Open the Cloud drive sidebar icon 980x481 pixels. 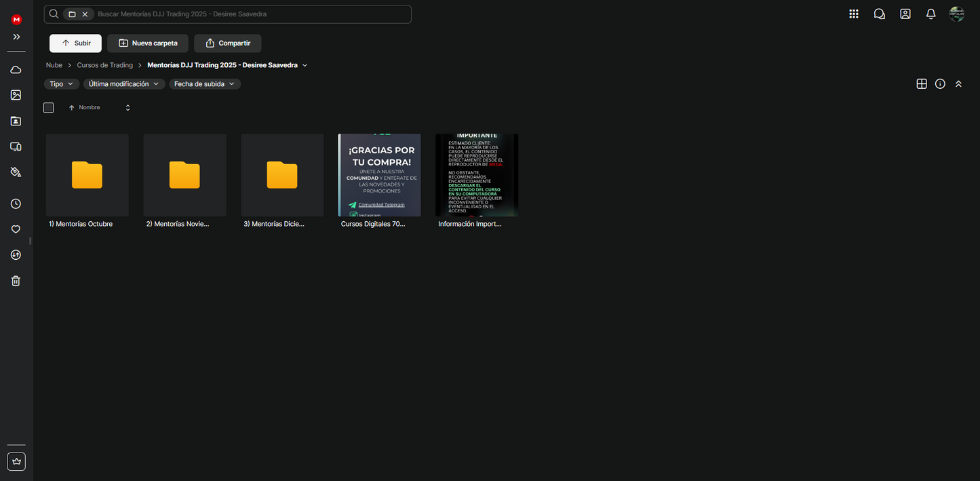coord(16,70)
